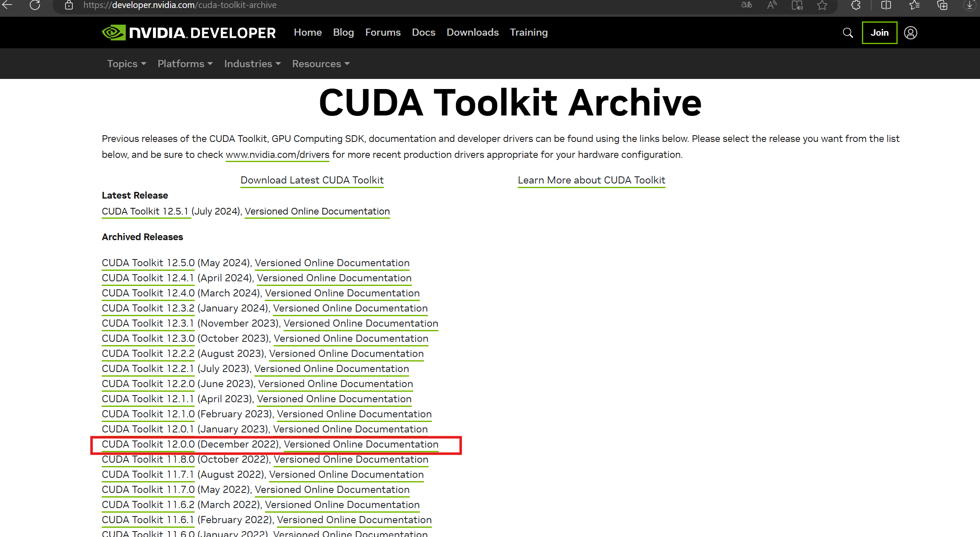Expand the Industries dropdown

point(252,64)
